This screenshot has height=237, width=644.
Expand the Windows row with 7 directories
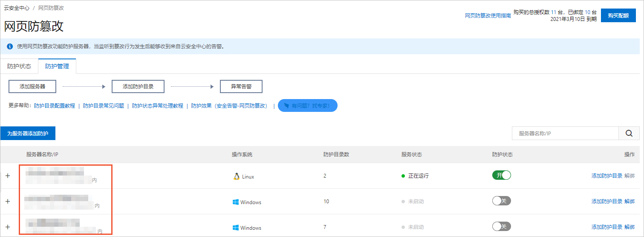(x=8, y=227)
